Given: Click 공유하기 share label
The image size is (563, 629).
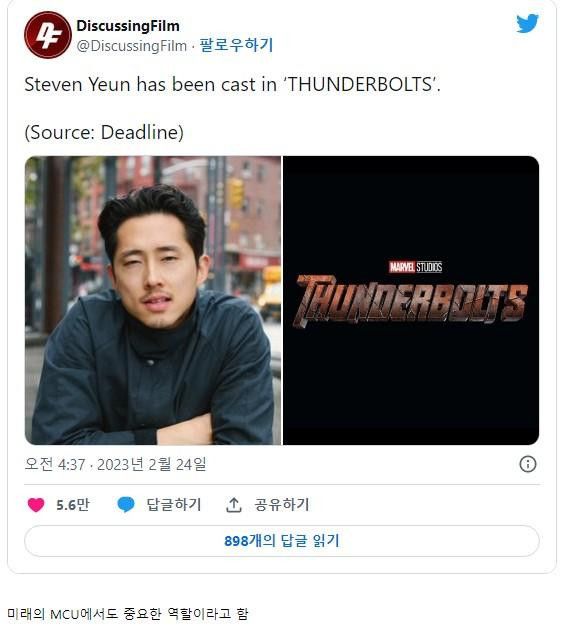Looking at the screenshot, I should 281,505.
